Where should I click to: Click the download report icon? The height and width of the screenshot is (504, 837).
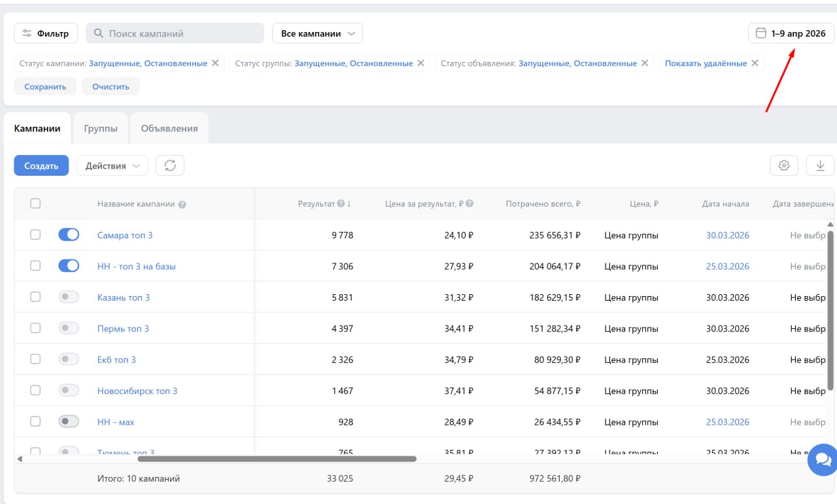point(820,165)
